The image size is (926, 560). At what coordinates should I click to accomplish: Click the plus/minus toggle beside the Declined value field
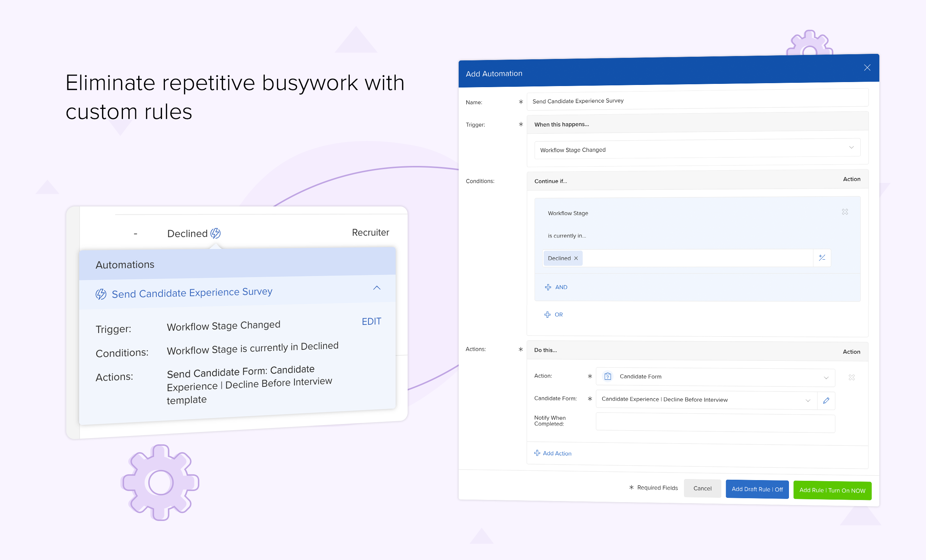pyautogui.click(x=822, y=258)
